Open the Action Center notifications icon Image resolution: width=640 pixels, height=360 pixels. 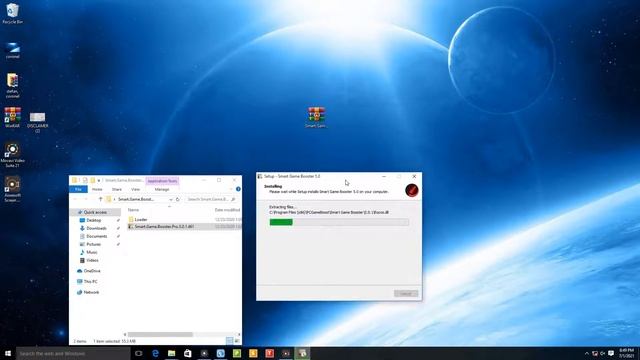click(611, 353)
